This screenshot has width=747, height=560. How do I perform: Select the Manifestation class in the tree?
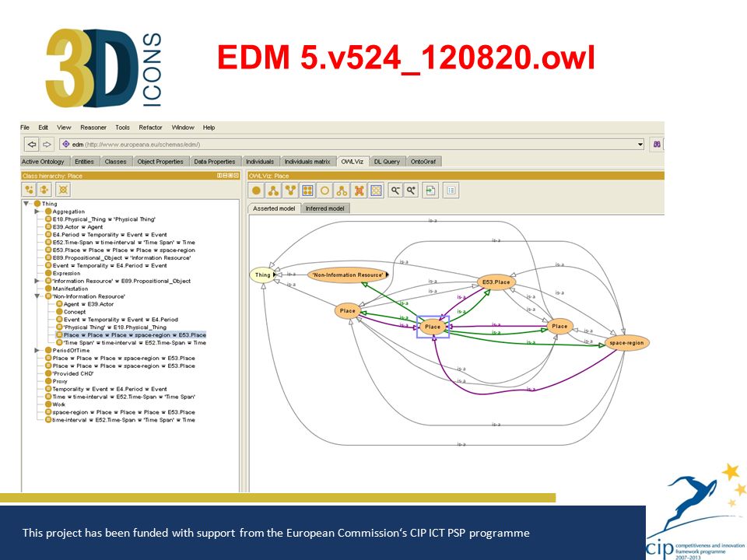[x=70, y=289]
